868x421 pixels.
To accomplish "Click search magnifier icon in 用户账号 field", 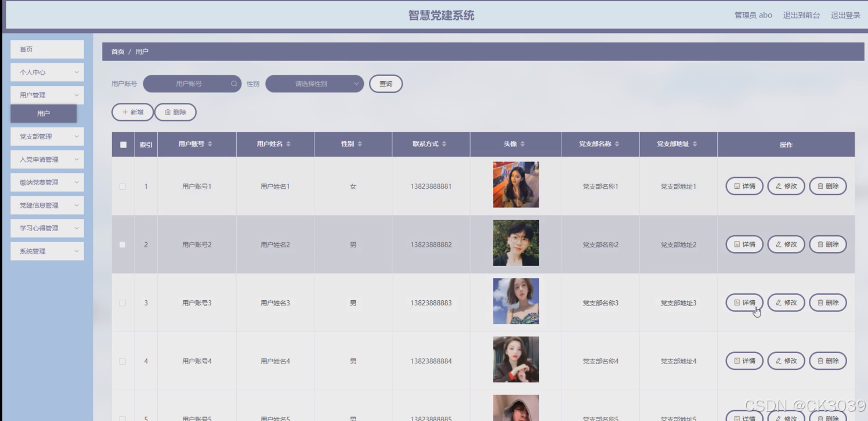I will point(234,84).
